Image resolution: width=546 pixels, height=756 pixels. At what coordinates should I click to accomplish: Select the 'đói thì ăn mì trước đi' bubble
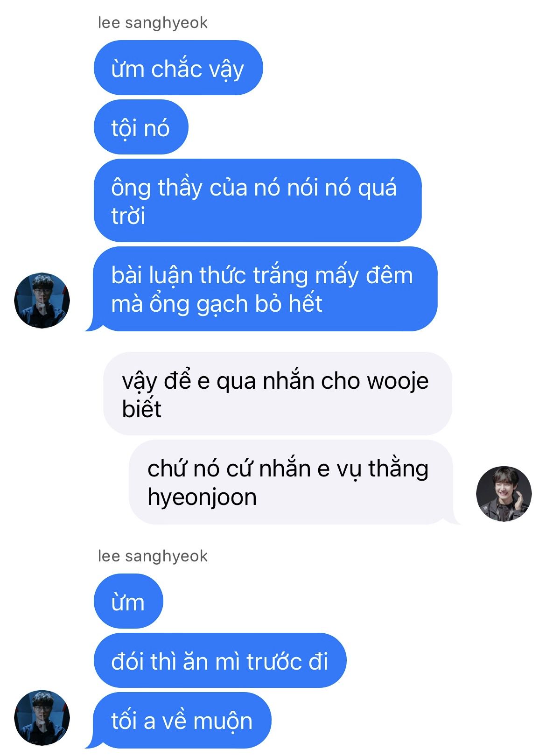point(220,660)
